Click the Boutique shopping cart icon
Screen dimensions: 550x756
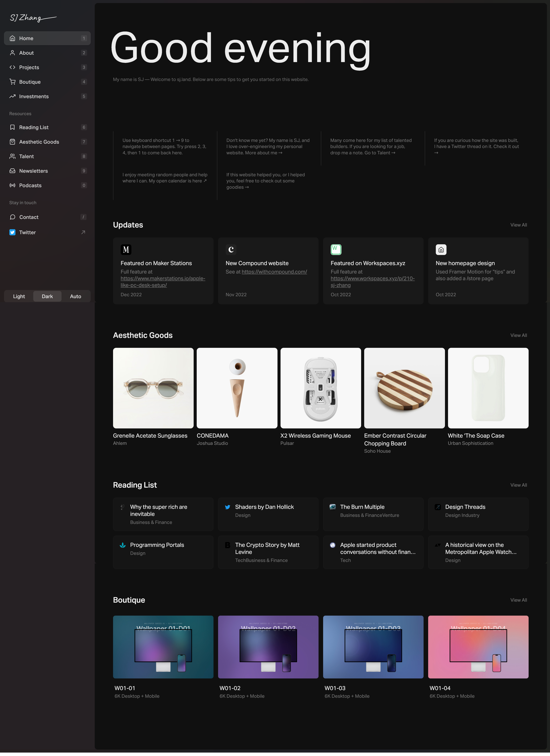tap(12, 82)
